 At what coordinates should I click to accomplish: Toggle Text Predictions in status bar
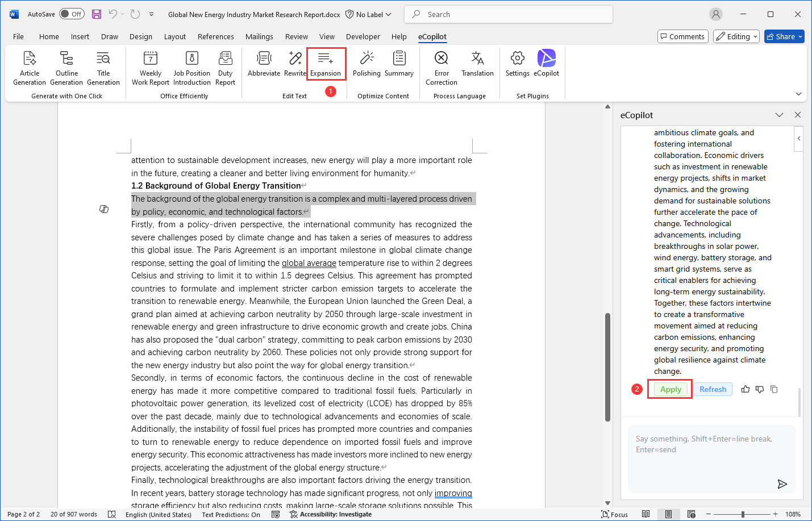coord(231,515)
